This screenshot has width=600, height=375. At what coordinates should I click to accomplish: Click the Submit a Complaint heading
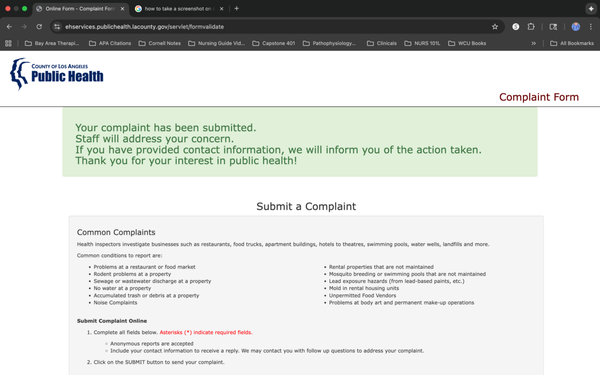tap(306, 207)
